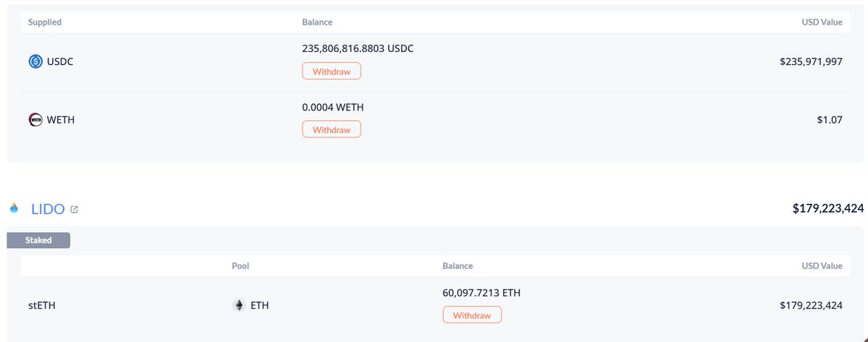Click the Ethereum diamond pool icon
The width and height of the screenshot is (868, 342).
point(239,305)
